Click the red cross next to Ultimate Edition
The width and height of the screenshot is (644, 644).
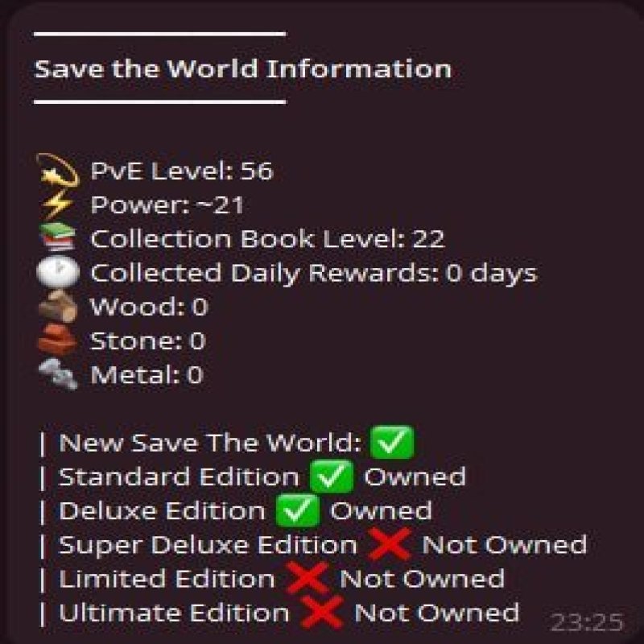(322, 613)
